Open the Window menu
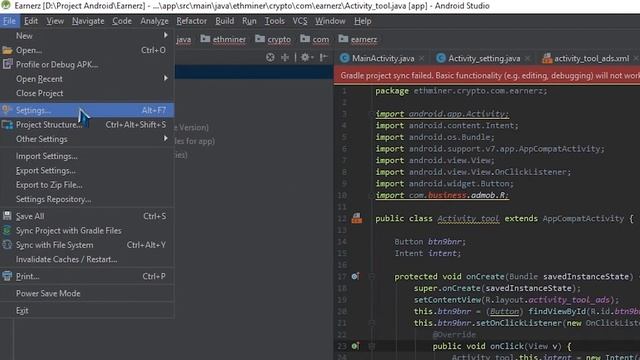Screen dimensions: 640x360 click(330, 21)
